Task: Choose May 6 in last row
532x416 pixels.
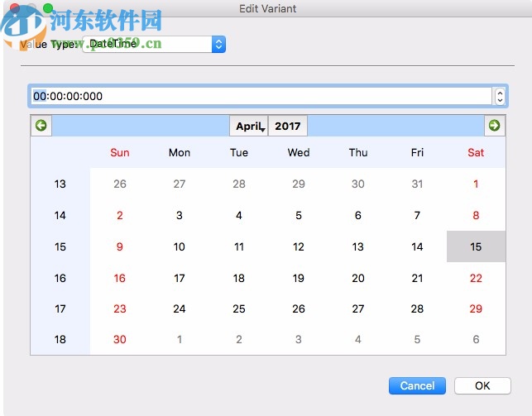Action: [476, 339]
